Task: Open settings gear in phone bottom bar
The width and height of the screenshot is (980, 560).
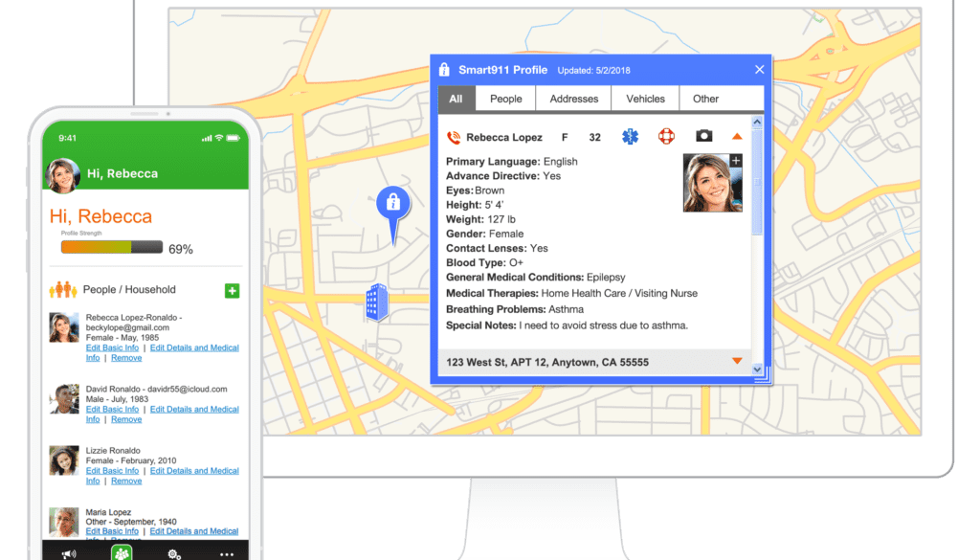Action: point(174,554)
